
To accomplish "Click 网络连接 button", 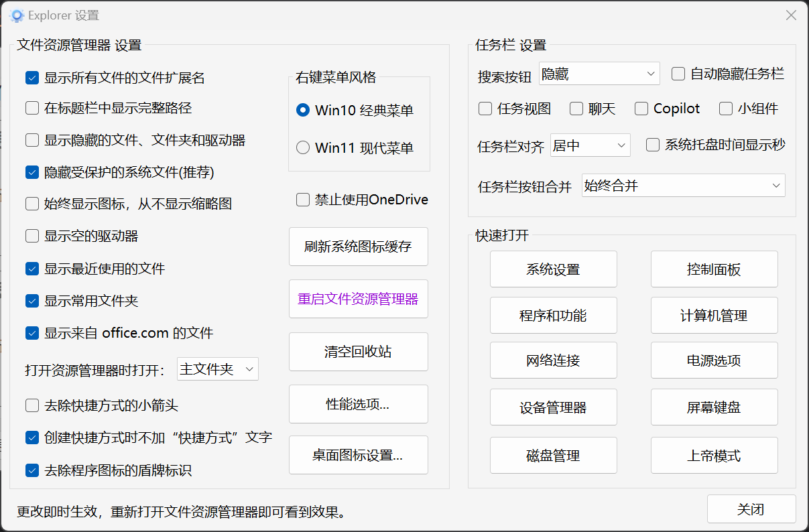I will 554,360.
